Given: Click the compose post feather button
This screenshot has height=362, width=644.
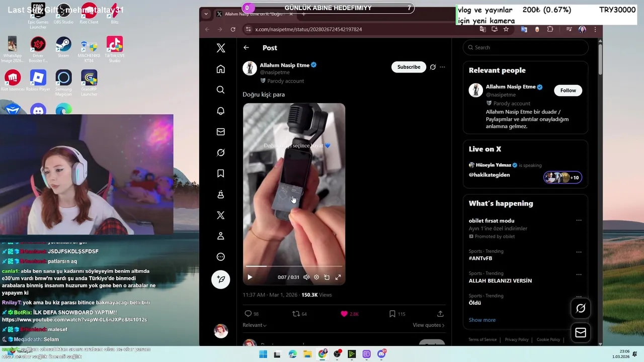Looking at the screenshot, I should coord(220,280).
